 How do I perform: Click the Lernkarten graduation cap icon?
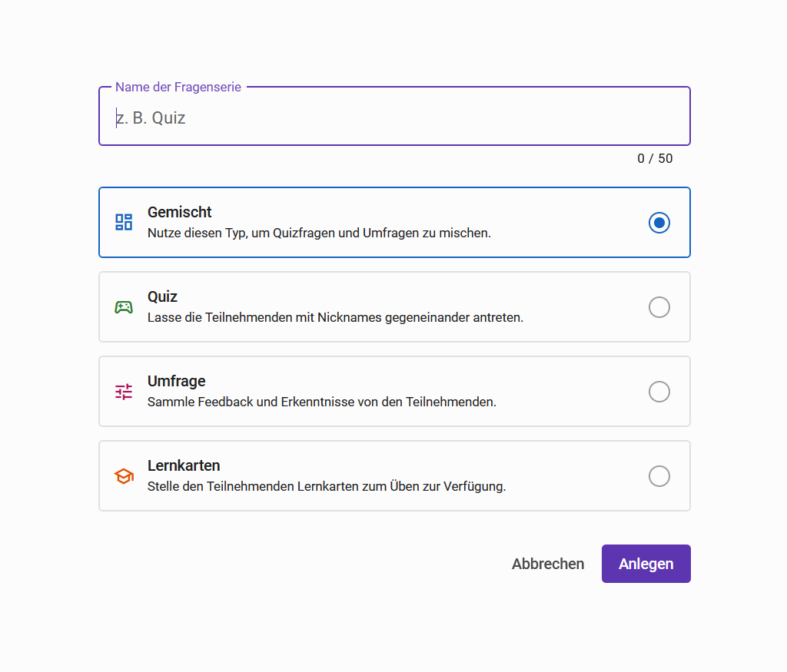point(124,476)
